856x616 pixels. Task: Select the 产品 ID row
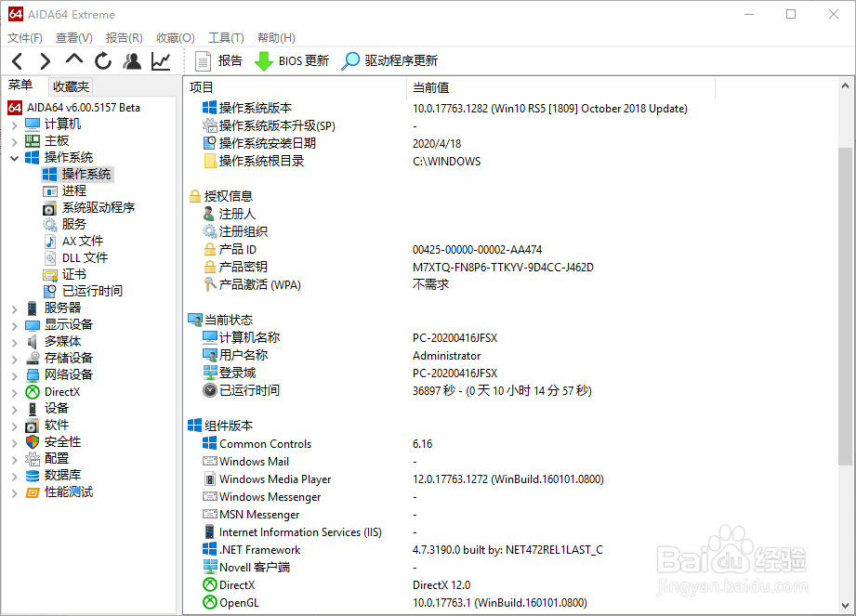coord(509,249)
